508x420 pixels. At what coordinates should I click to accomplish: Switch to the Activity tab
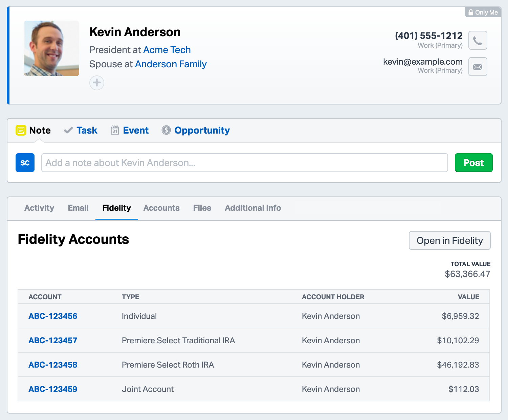pos(39,208)
